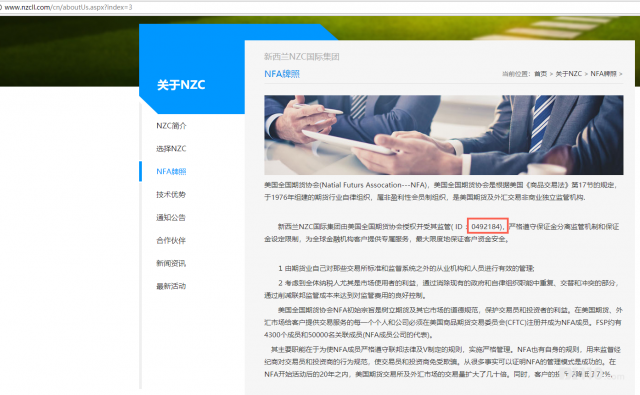The width and height of the screenshot is (640, 395).
Task: Go to 最新活动 sidebar item
Action: (171, 286)
